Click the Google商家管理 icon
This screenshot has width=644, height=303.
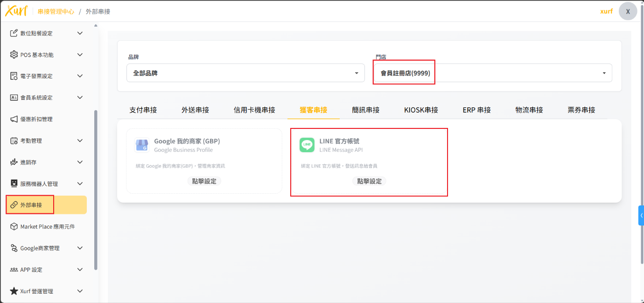tap(14, 248)
